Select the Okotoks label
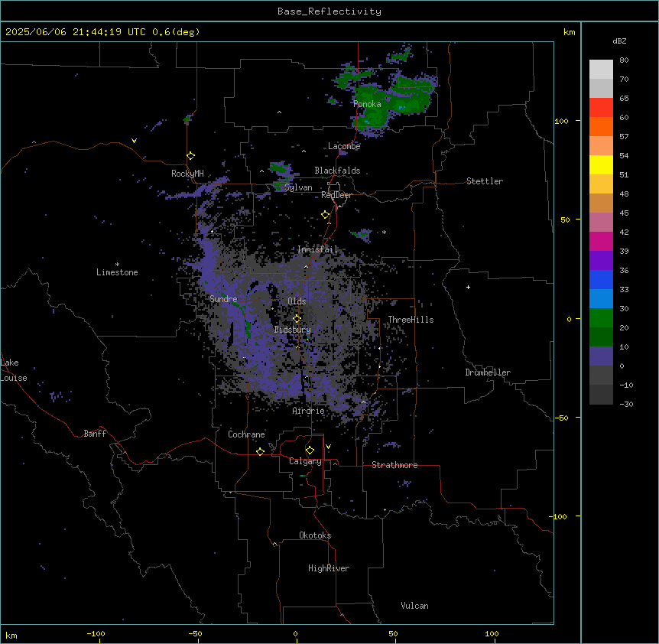Viewport: 659px width, 644px height. click(x=315, y=535)
